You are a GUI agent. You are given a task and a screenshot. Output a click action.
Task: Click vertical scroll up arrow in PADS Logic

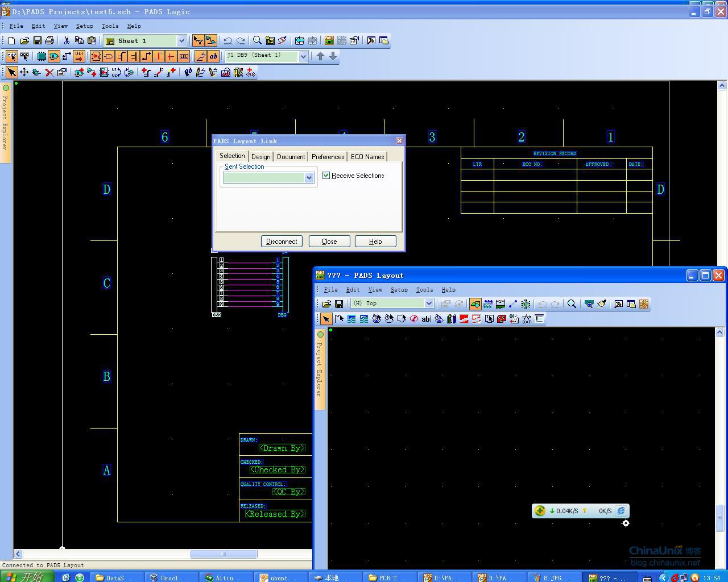722,85
